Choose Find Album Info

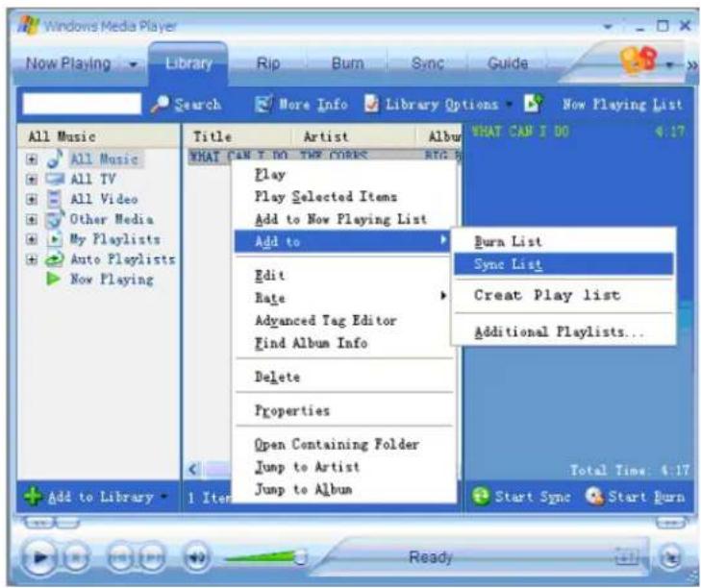click(345, 343)
